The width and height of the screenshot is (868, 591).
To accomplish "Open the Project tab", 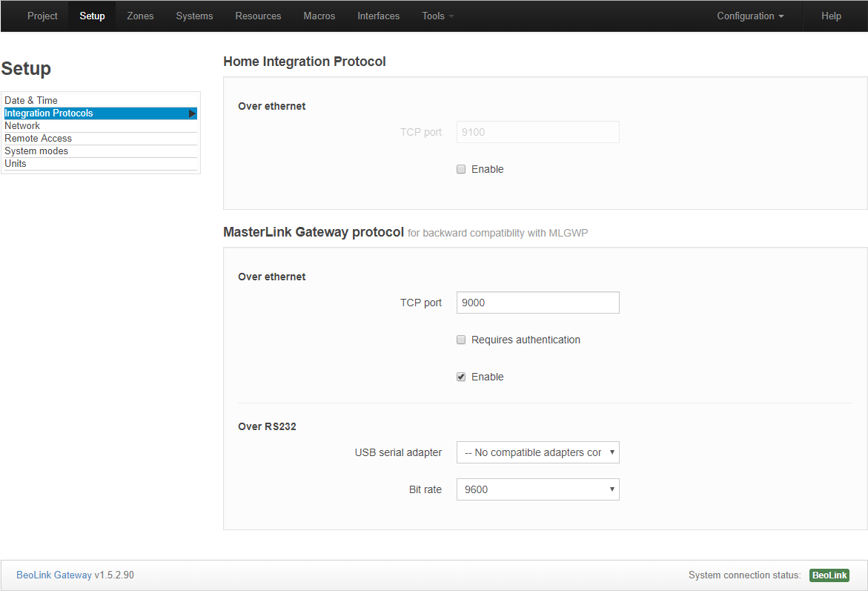I will pyautogui.click(x=42, y=16).
